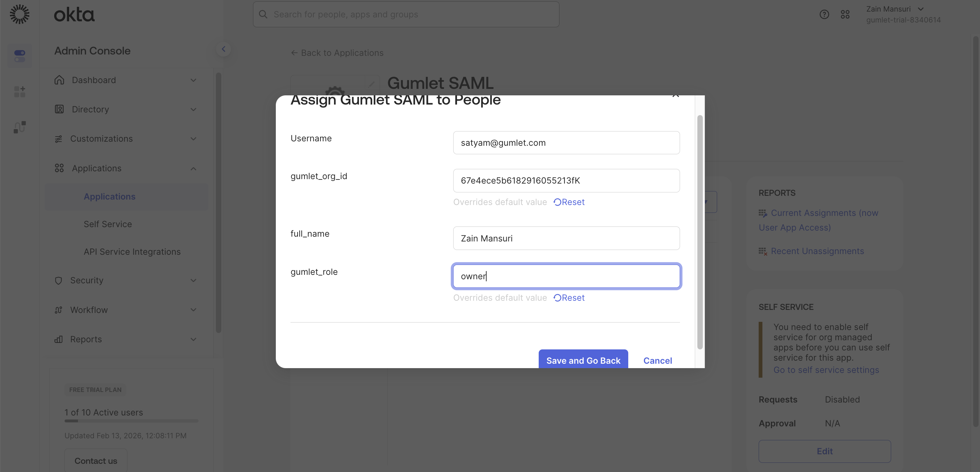Open the Zain Mansuri account dropdown
This screenshot has height=472, width=980.
(x=920, y=9)
